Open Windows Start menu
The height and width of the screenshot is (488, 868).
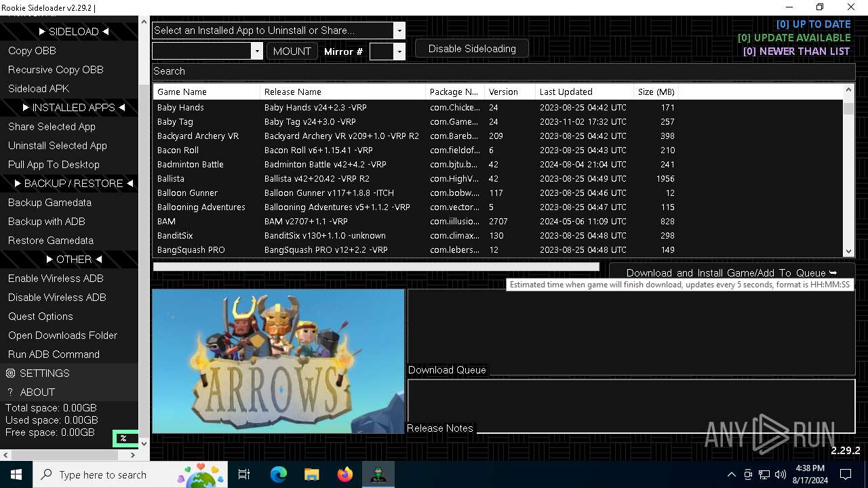point(16,474)
